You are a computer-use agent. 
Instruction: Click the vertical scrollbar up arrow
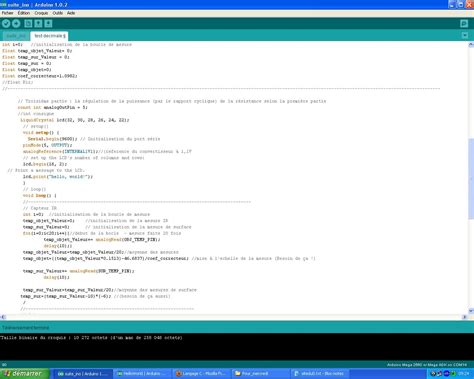click(x=471, y=45)
